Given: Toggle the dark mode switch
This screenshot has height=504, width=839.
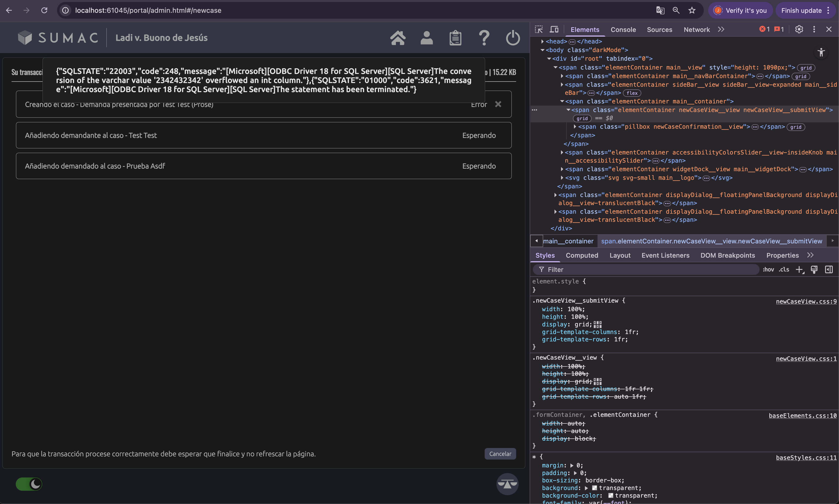Looking at the screenshot, I should pos(29,484).
